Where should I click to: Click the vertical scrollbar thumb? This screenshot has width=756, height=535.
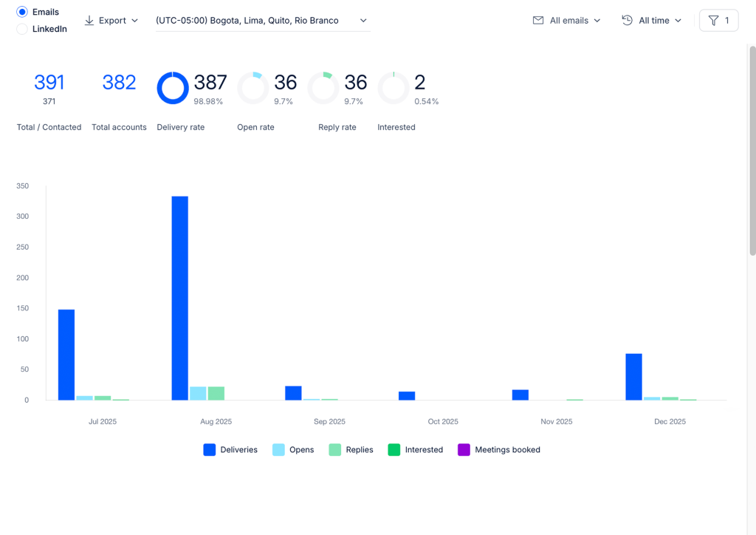(752, 151)
